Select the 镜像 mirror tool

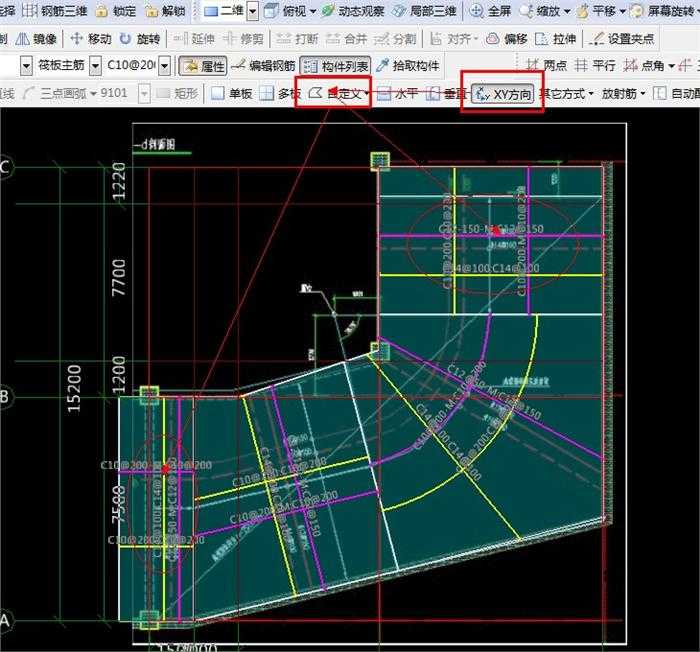coord(36,39)
